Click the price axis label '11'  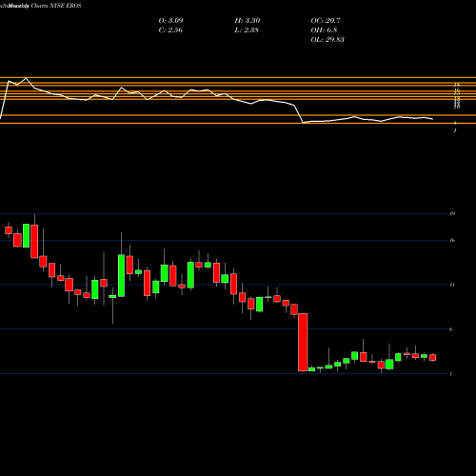click(x=452, y=285)
